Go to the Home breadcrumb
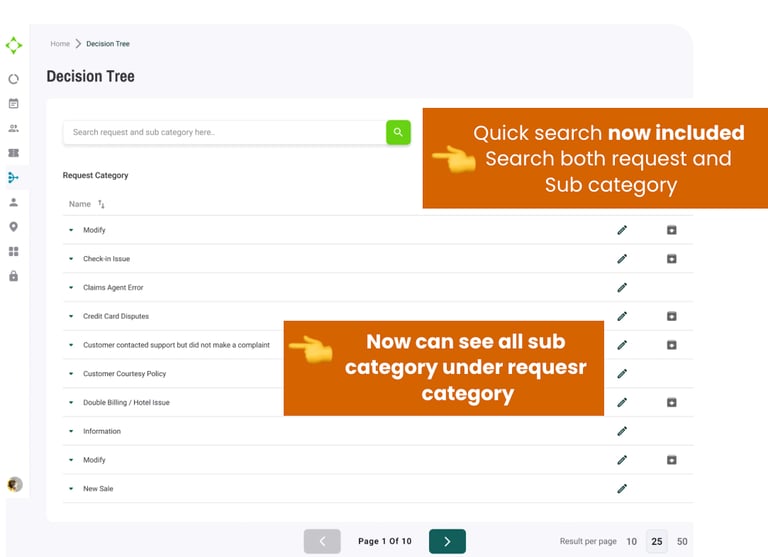Viewport: 768px width, 557px height. coord(60,44)
